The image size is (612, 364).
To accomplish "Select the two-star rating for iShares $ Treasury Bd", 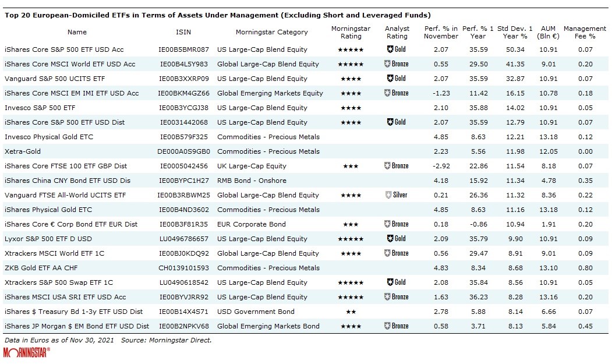I will tap(351, 312).
